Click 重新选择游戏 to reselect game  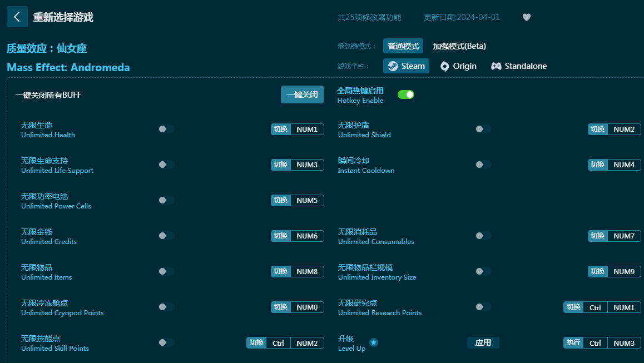(63, 17)
